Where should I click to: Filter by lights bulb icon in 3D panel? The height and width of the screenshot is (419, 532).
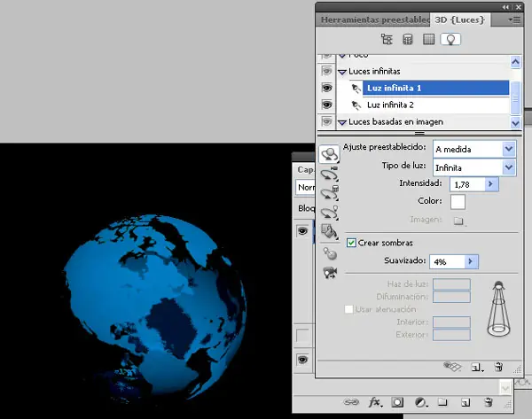pyautogui.click(x=450, y=39)
